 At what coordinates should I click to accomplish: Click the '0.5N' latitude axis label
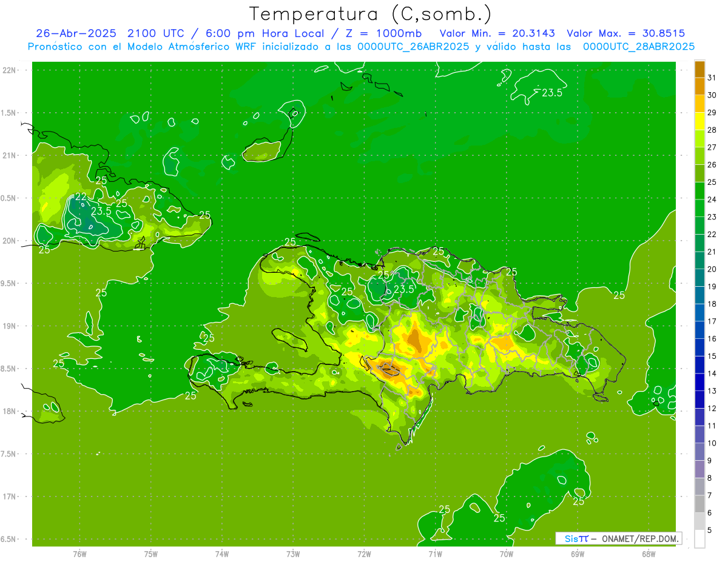[8, 198]
